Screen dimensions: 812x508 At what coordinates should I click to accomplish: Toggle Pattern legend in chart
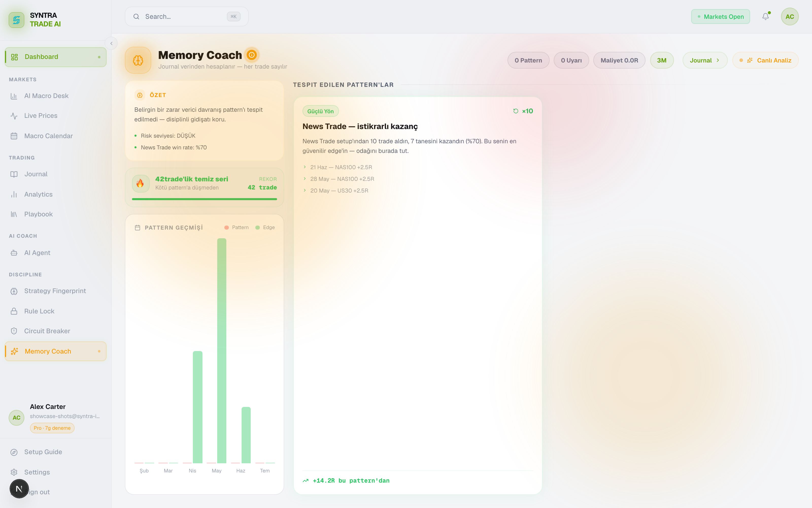(236, 228)
